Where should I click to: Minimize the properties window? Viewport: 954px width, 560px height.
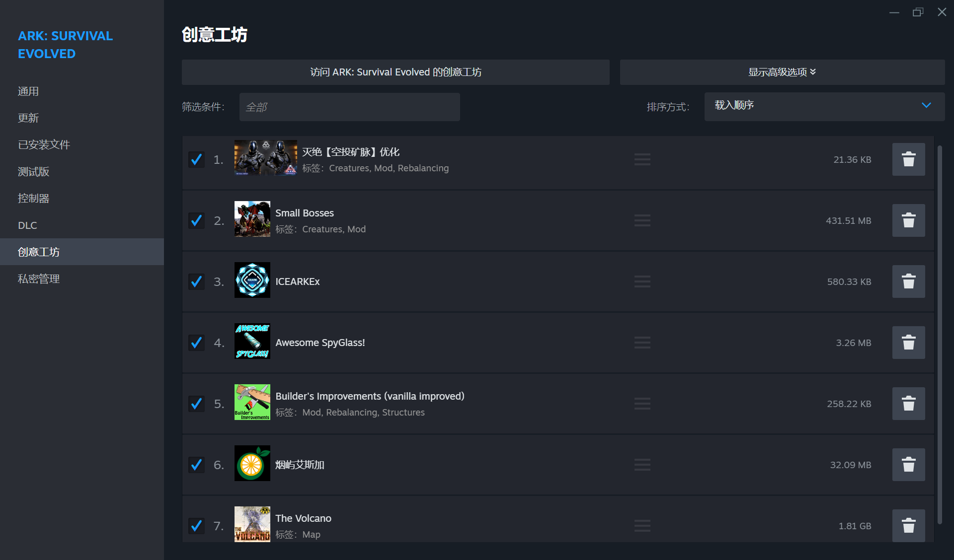tap(894, 12)
